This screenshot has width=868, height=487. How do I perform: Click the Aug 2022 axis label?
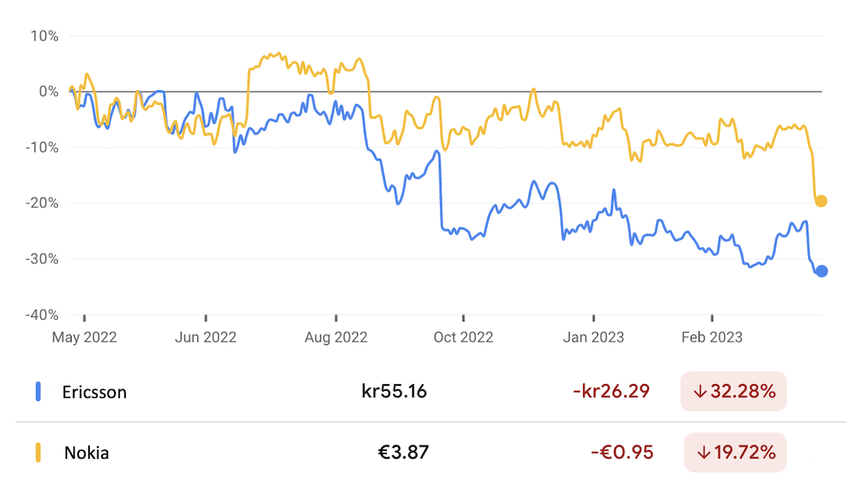336,337
